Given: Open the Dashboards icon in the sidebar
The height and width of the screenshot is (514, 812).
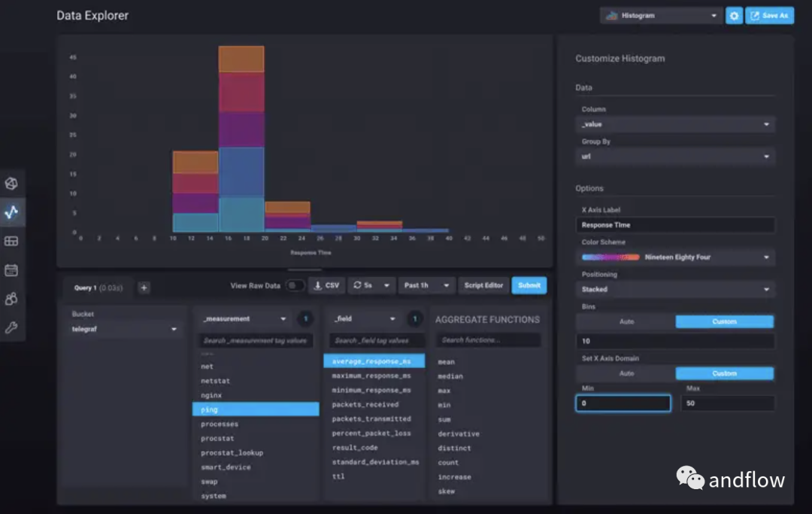Looking at the screenshot, I should click(11, 242).
